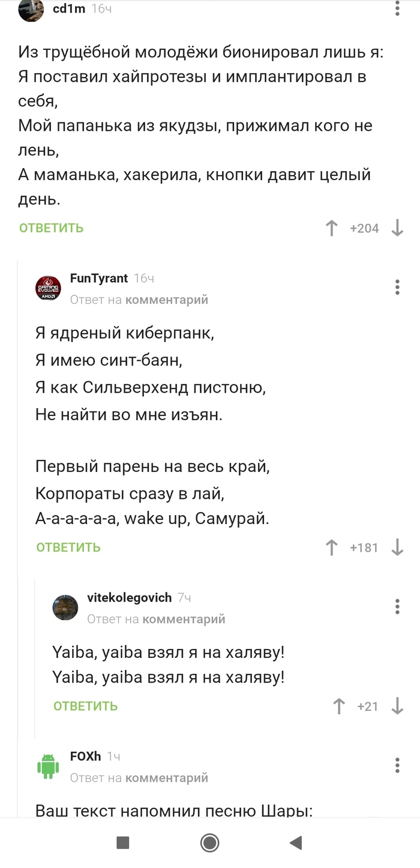The height and width of the screenshot is (868, 420).
Task: Reply to cd1m's comment via ОТВЕТИТЬ
Action: 52,228
